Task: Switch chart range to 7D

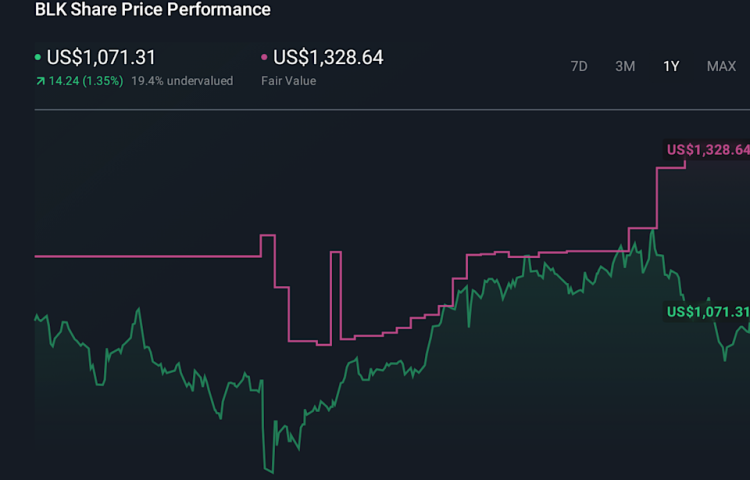Action: coord(579,66)
